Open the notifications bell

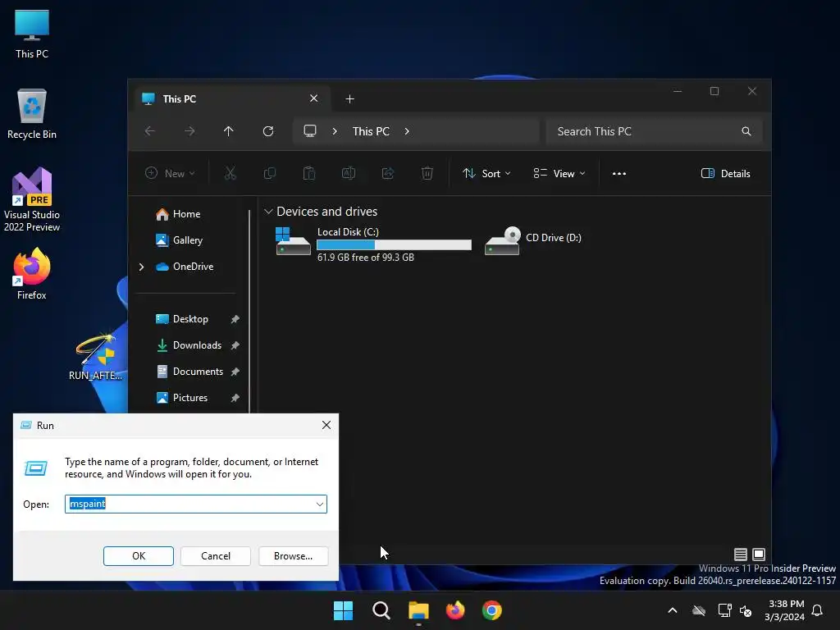tap(818, 610)
